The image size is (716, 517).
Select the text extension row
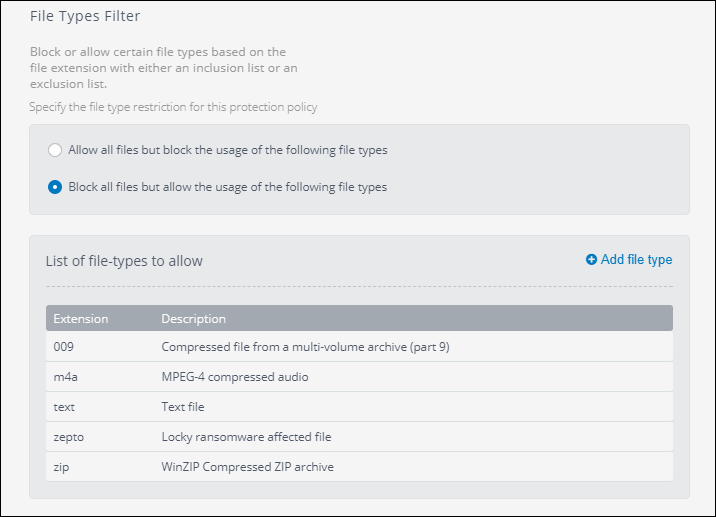pos(64,407)
